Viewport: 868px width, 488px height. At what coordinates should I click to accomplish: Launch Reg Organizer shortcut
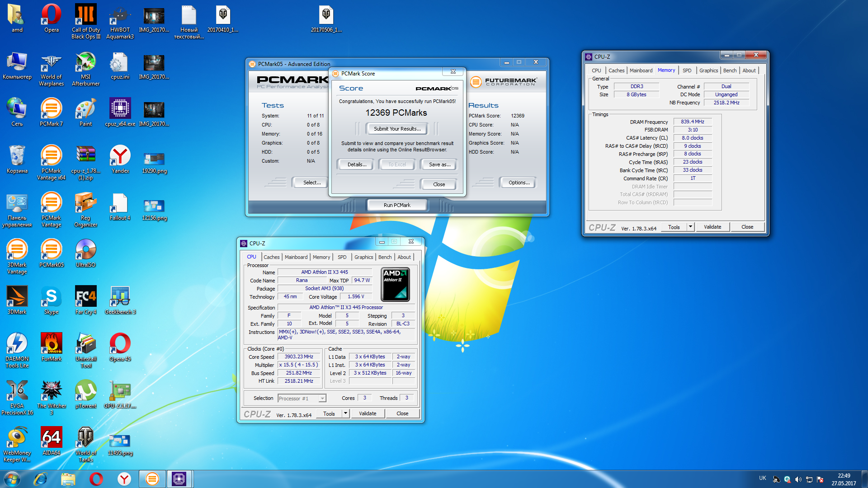(x=85, y=210)
